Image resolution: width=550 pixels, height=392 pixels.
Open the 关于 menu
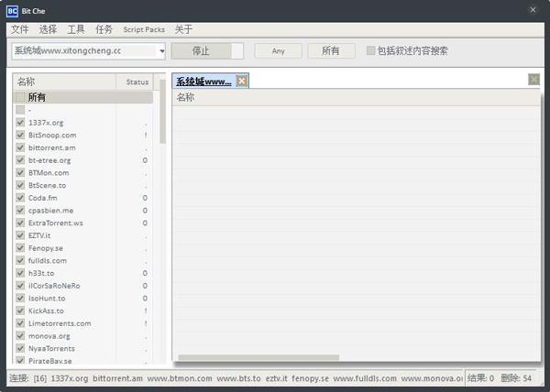tap(183, 30)
